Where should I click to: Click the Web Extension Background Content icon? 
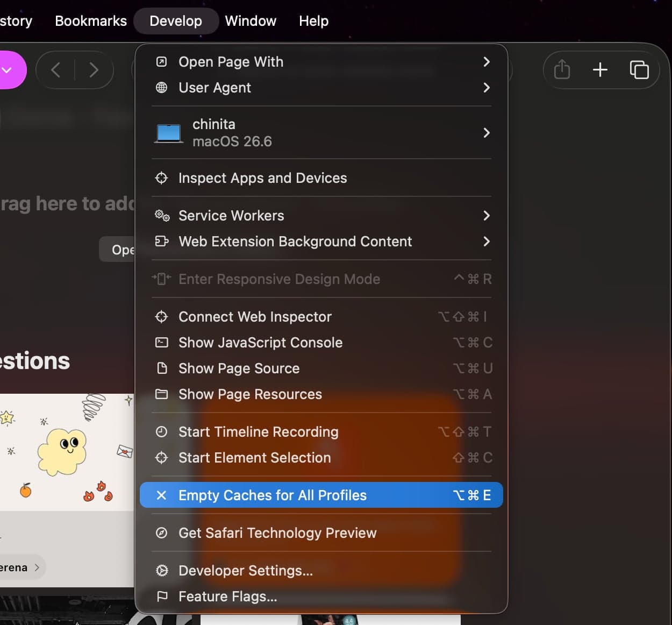(162, 242)
